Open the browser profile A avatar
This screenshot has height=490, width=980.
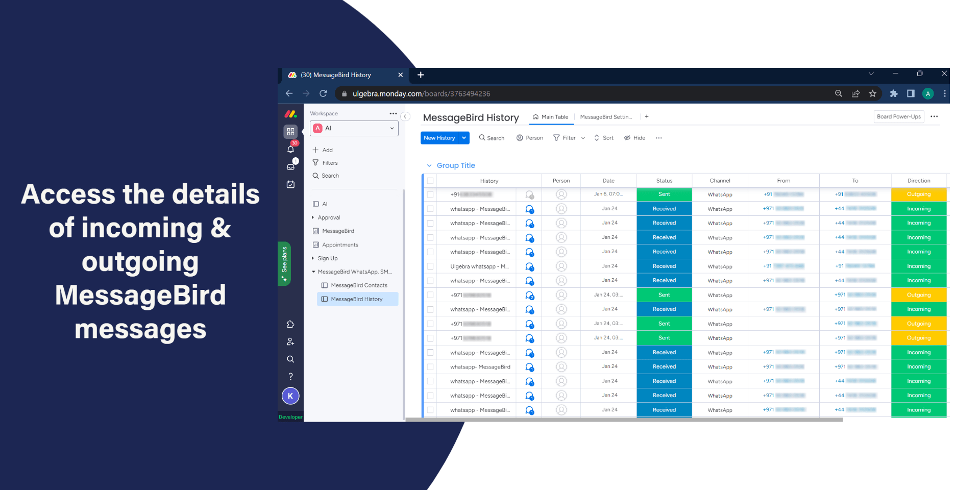(x=928, y=93)
